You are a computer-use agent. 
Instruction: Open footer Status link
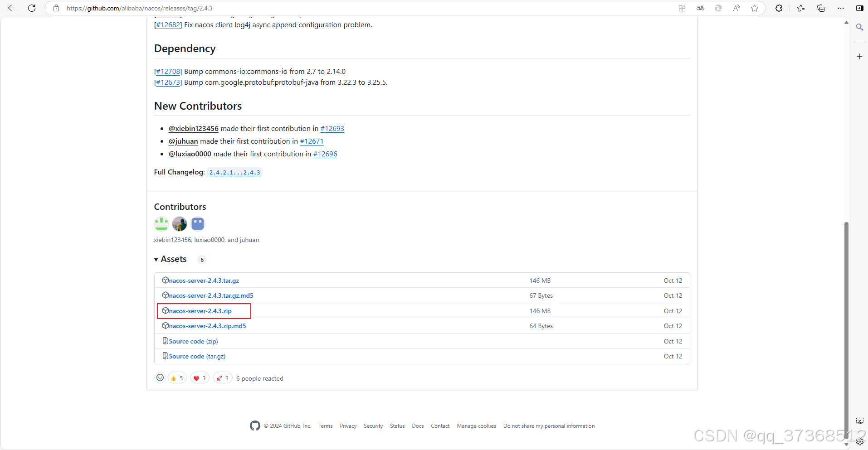click(397, 426)
